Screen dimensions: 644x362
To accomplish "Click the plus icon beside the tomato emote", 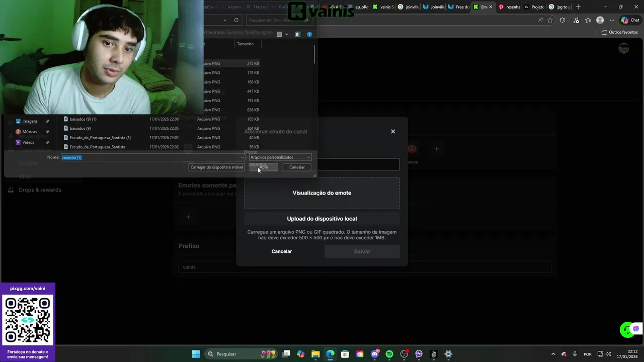I will point(436,149).
